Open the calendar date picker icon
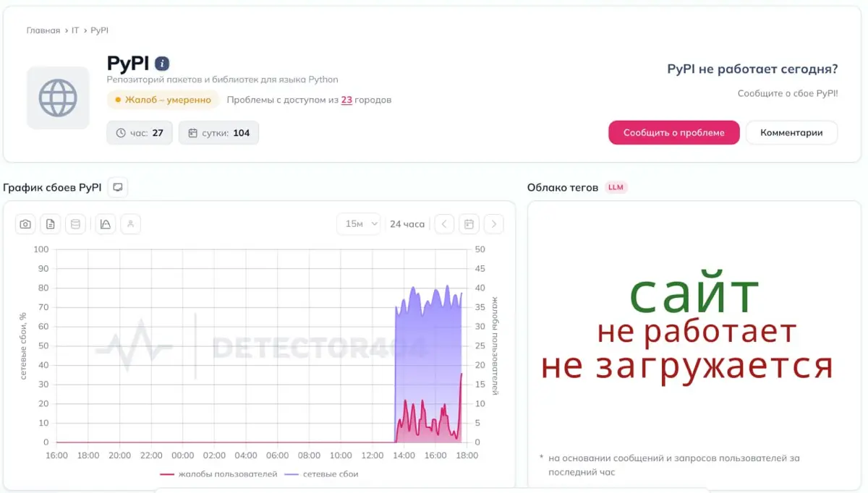The image size is (868, 493). (x=469, y=224)
